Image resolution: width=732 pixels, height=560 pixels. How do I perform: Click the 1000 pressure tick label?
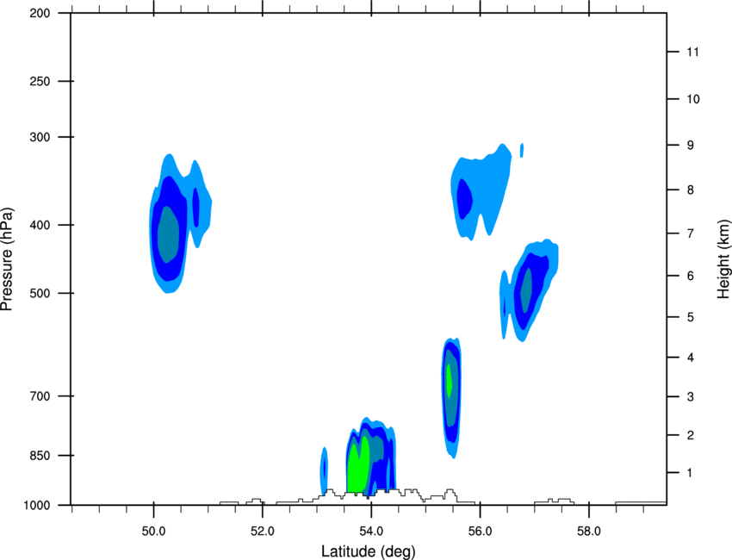click(37, 505)
